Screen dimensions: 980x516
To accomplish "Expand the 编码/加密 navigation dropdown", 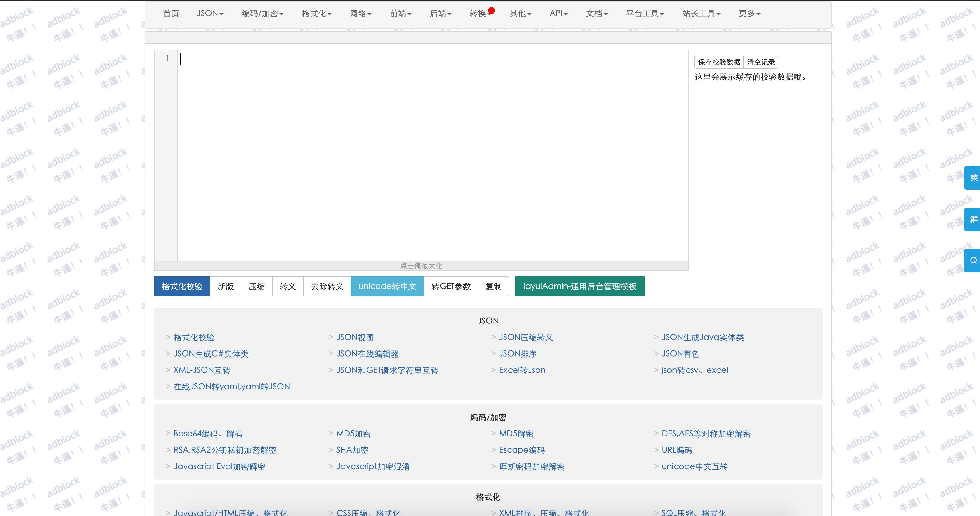I will tap(262, 13).
